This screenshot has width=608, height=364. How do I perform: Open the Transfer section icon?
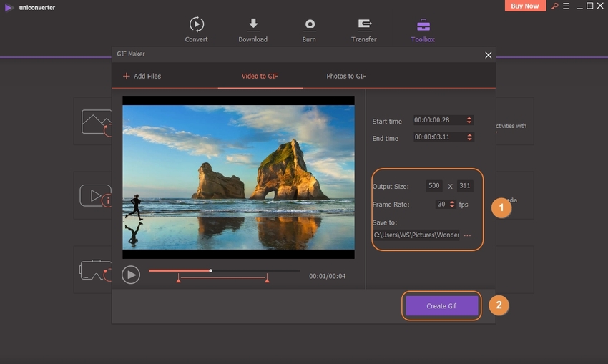pos(364,25)
